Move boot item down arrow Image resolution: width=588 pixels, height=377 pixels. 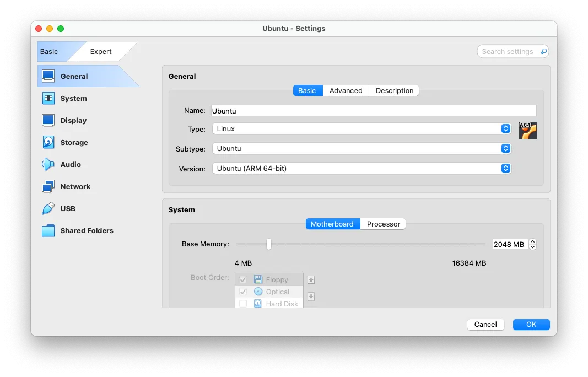311,297
